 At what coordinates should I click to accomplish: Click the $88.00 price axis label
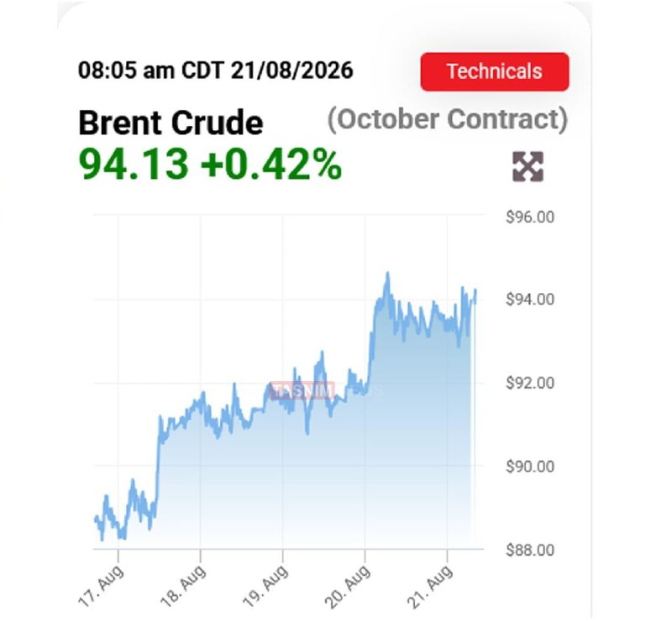(530, 550)
